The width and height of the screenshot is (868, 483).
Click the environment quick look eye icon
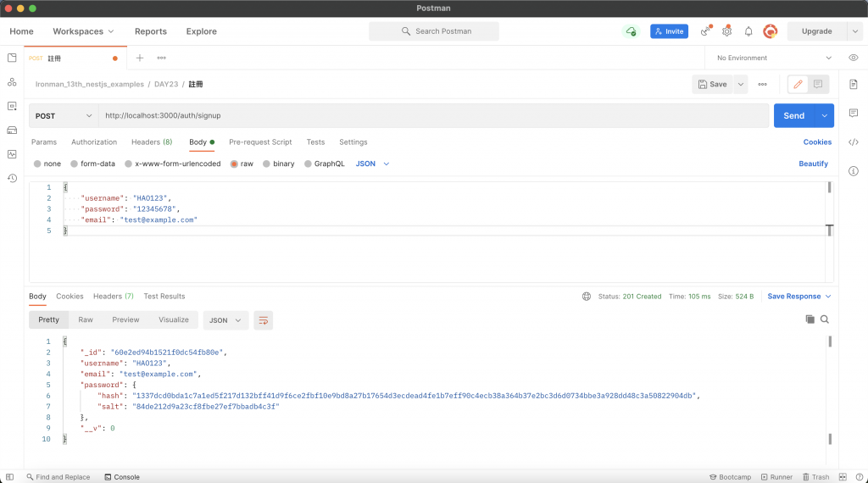click(x=853, y=58)
